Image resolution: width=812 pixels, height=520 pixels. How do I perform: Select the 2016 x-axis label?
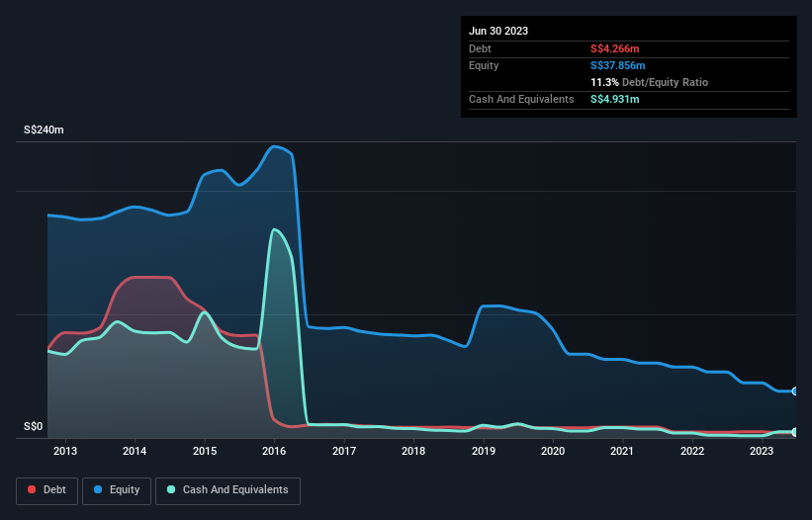pyautogui.click(x=274, y=451)
